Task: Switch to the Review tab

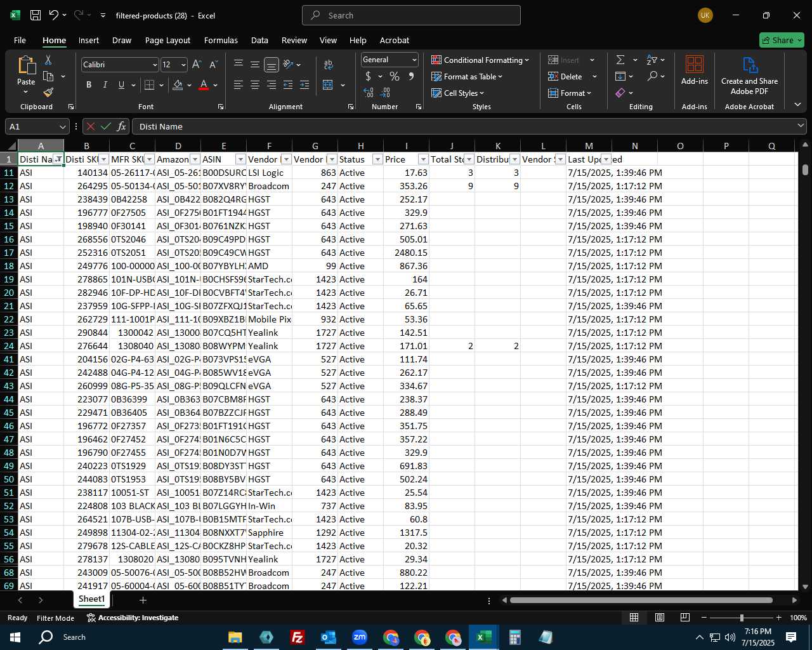Action: (294, 40)
